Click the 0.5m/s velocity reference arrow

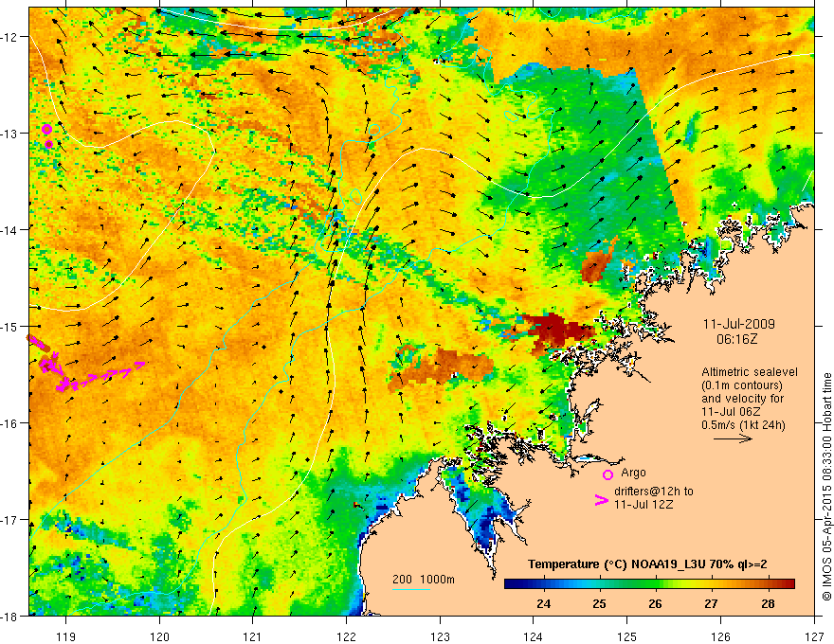tap(733, 438)
